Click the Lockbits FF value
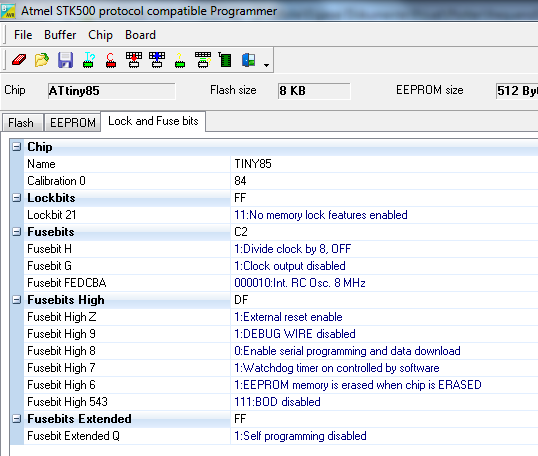538x456 pixels. 240,198
